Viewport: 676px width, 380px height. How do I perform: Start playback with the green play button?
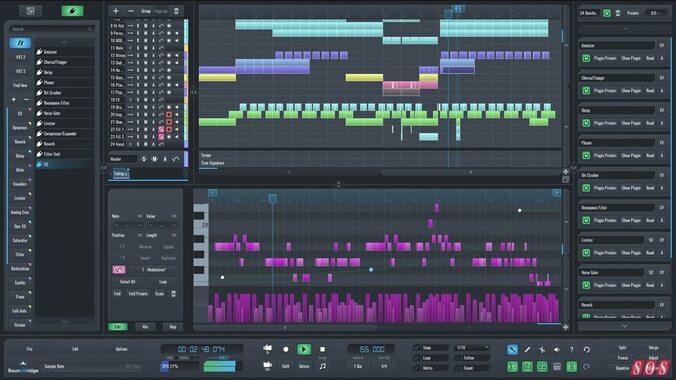[304, 349]
